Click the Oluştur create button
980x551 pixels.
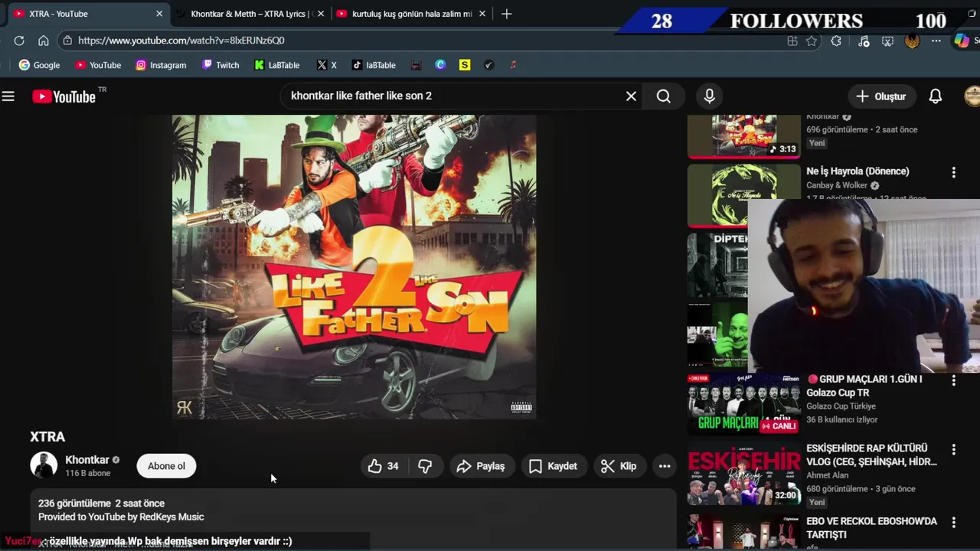coord(881,96)
